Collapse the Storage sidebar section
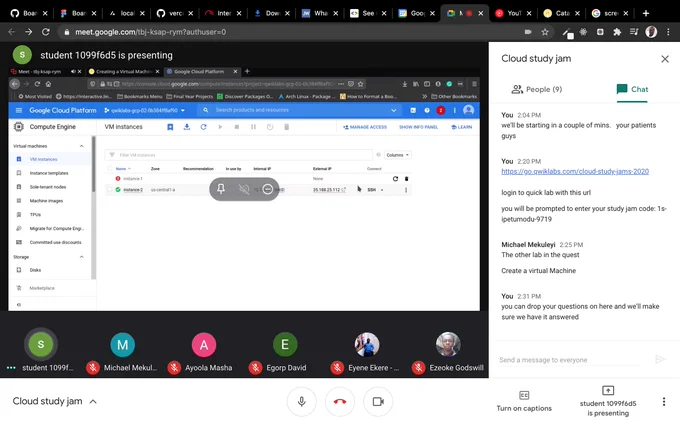This screenshot has height=425, width=680. (x=82, y=257)
